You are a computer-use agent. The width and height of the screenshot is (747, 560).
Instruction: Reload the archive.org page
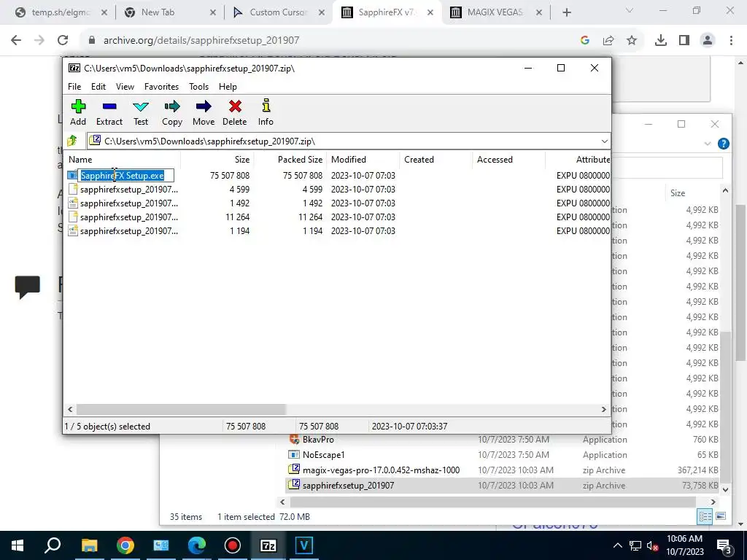point(63,40)
